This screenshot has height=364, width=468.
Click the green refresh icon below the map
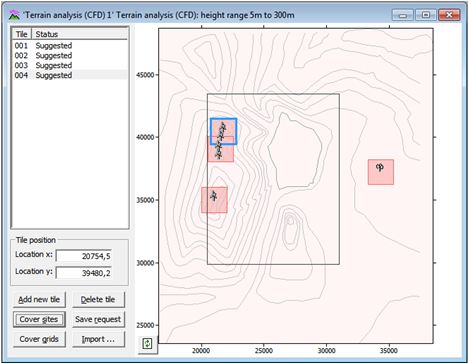(x=147, y=343)
